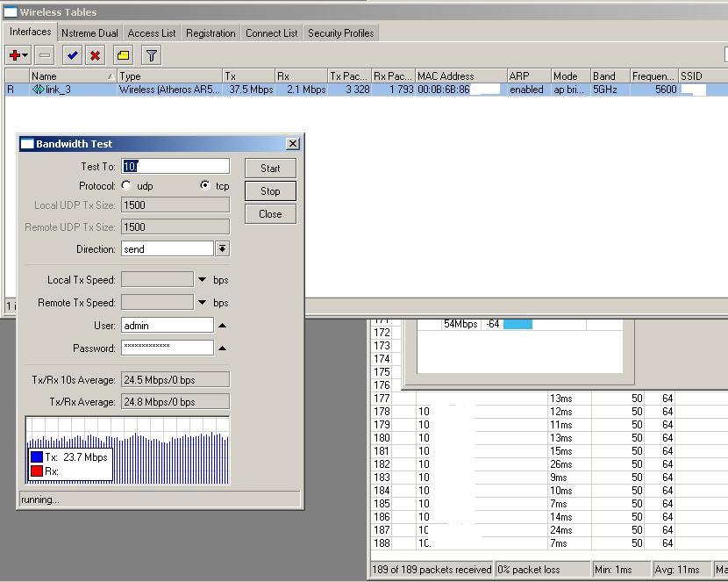Image resolution: width=728 pixels, height=582 pixels.
Task: Click the red Rx legend square
Action: (37, 471)
